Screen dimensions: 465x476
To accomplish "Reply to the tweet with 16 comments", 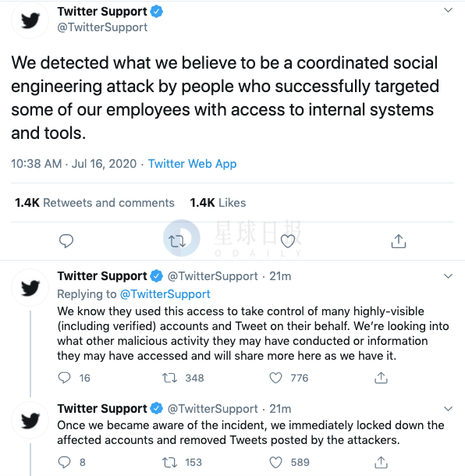I will [64, 378].
